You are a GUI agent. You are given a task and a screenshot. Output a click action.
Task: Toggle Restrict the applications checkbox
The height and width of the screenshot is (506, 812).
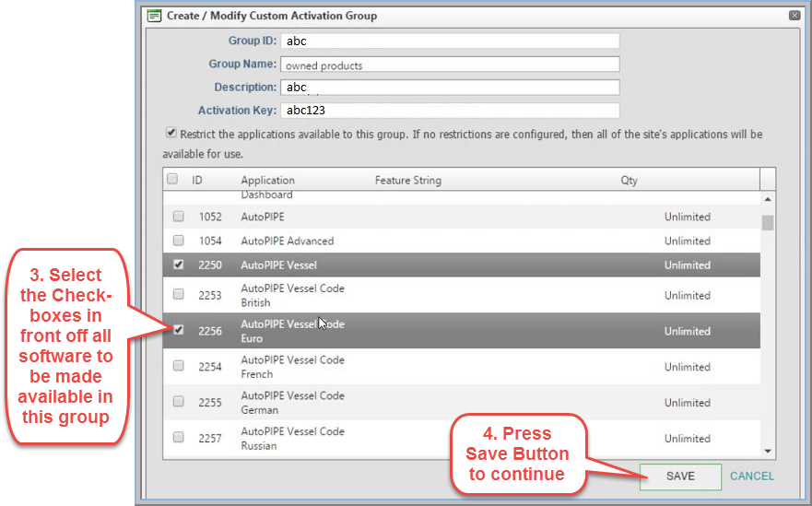click(x=171, y=133)
